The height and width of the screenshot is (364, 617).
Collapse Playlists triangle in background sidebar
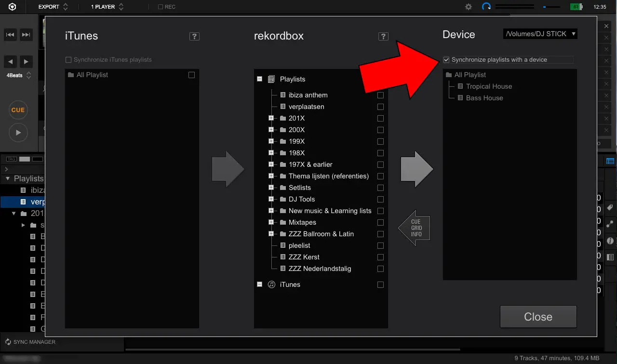(7, 178)
